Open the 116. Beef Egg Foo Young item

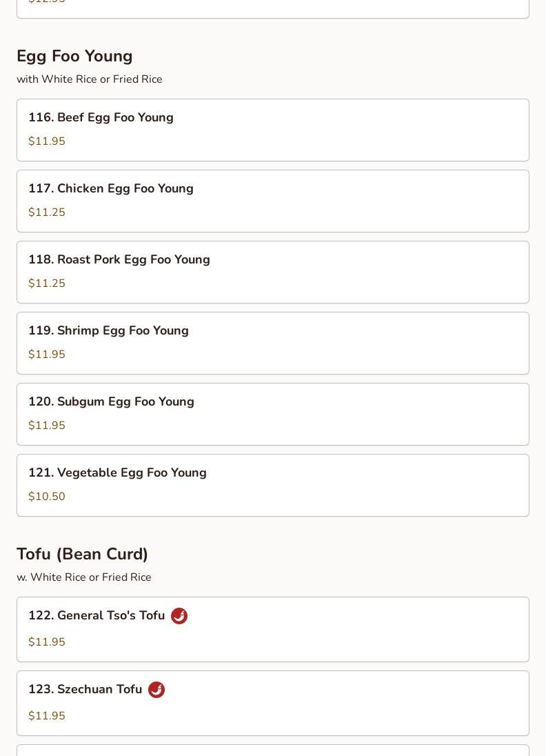(273, 130)
